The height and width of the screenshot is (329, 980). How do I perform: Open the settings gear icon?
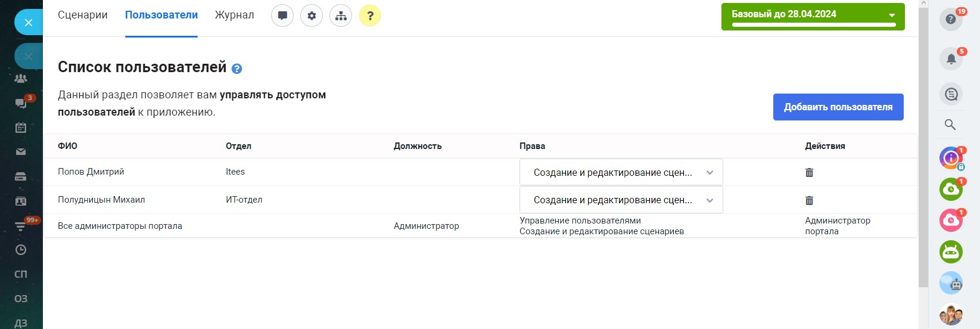pyautogui.click(x=312, y=16)
